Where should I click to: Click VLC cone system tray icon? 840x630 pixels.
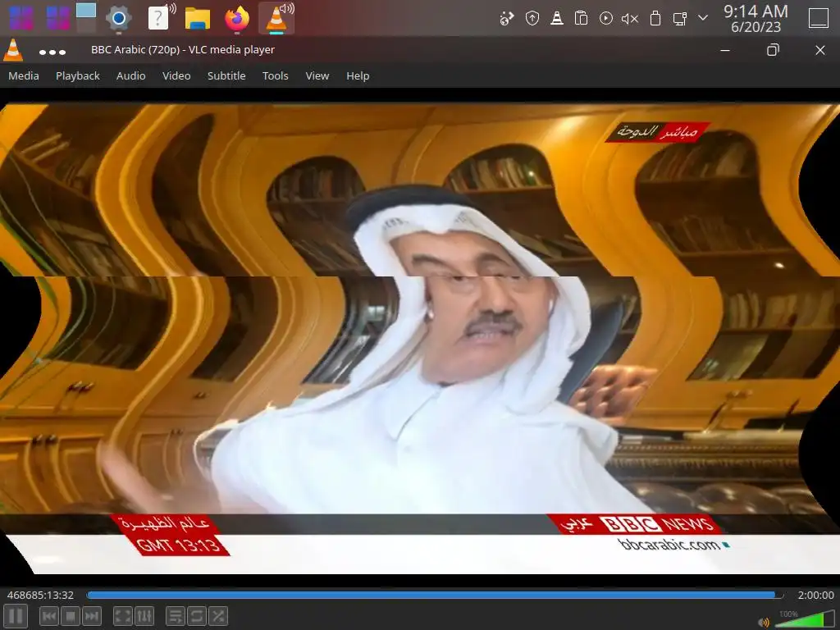[x=557, y=19]
